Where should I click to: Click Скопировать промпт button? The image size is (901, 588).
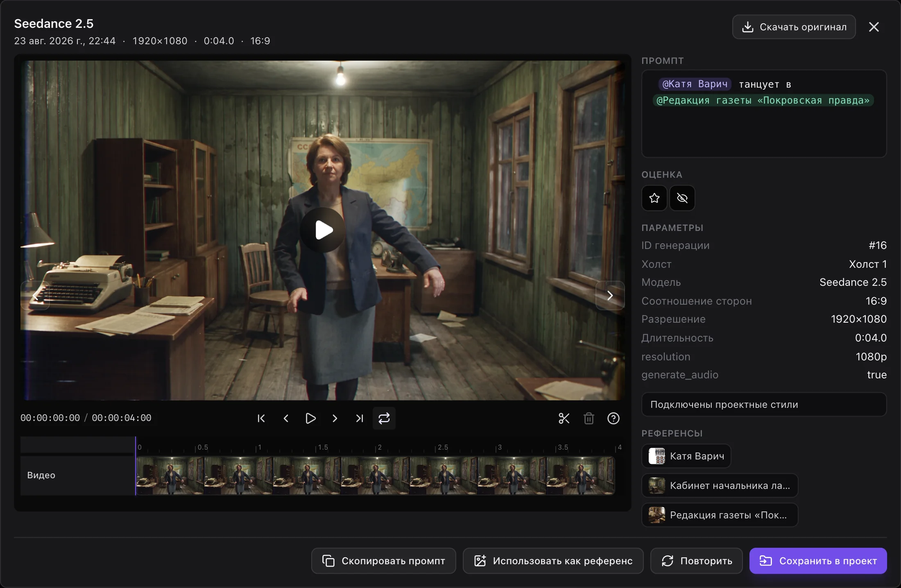point(384,561)
